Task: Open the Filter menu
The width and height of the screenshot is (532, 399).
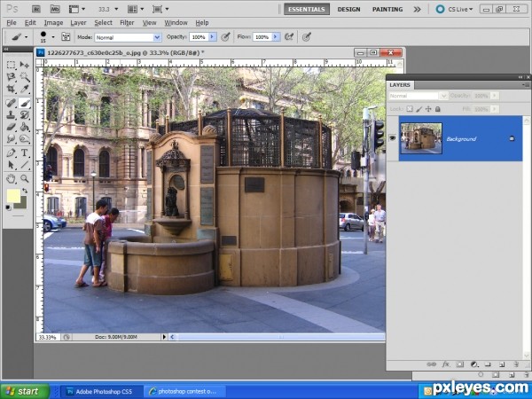Action: [127, 23]
